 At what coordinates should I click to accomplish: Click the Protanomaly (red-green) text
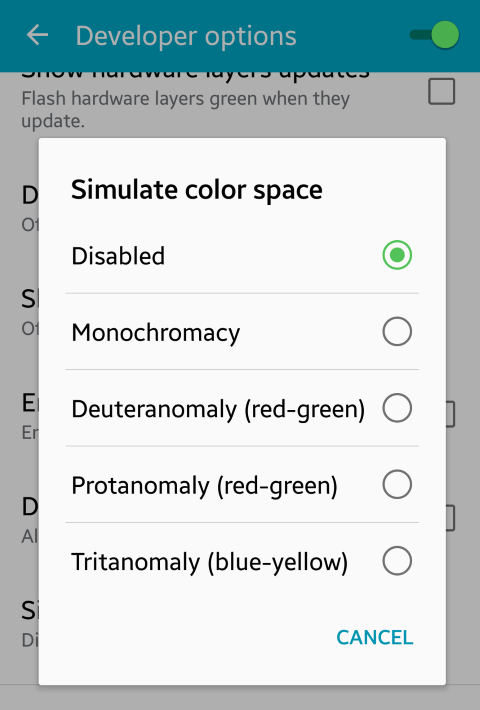[204, 486]
